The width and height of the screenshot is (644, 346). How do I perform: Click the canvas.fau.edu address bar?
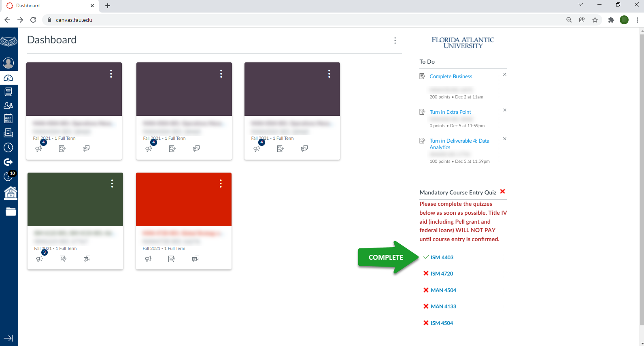pos(283,20)
